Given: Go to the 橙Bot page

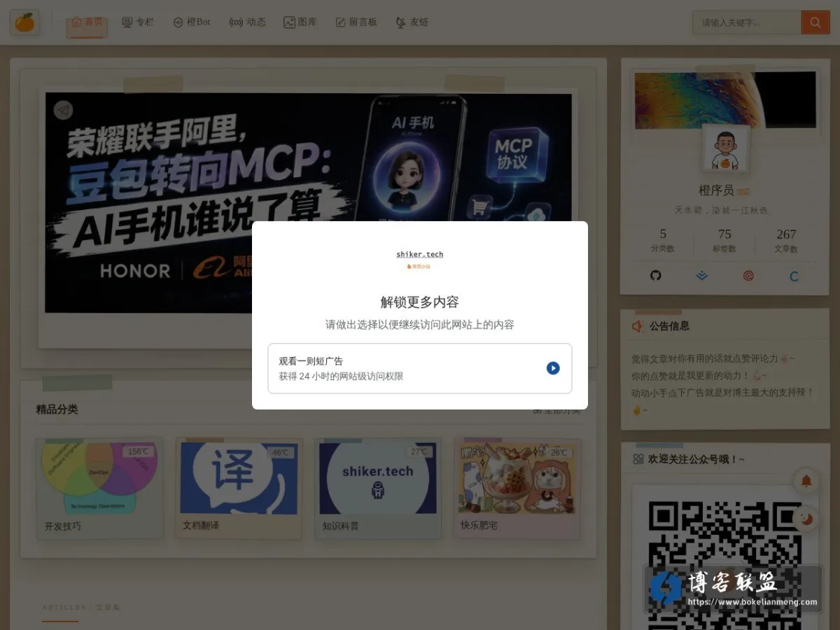Looking at the screenshot, I should click(192, 22).
